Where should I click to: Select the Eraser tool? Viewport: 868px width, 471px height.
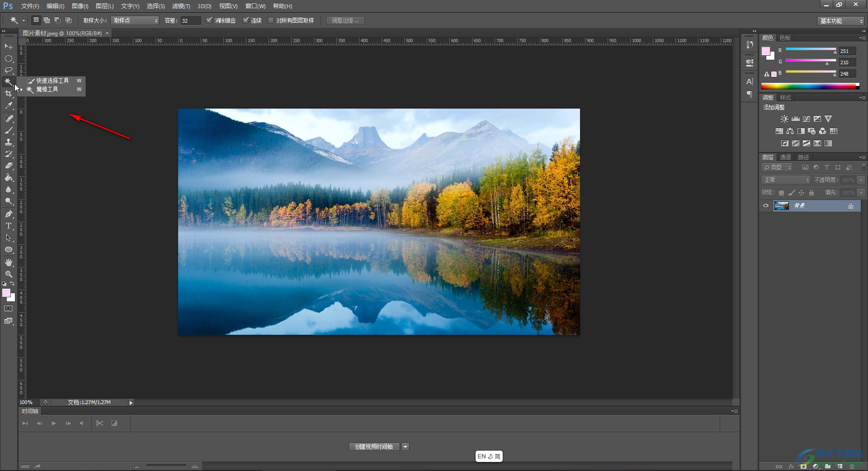(9, 166)
